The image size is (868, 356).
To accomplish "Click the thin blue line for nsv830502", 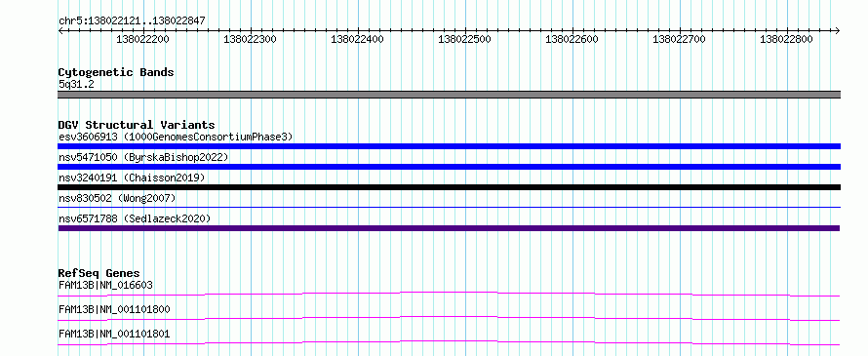I will (x=449, y=207).
